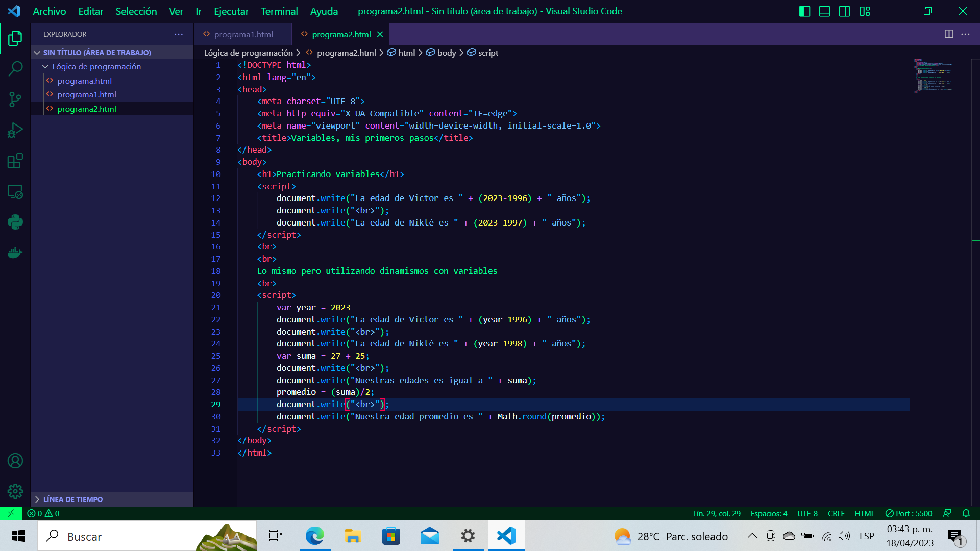980x551 pixels.
Task: Open Microsoft Store from taskbar
Action: click(391, 536)
